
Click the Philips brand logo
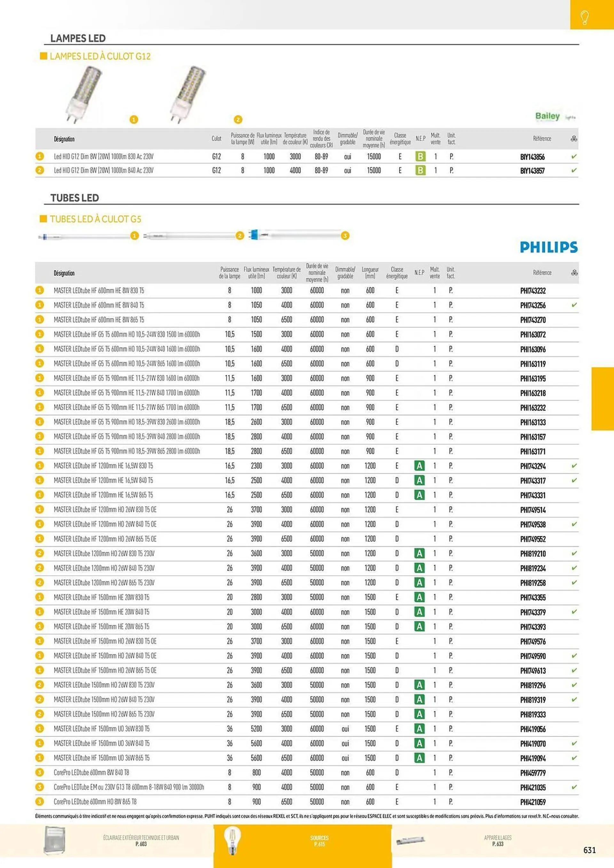(549, 247)
